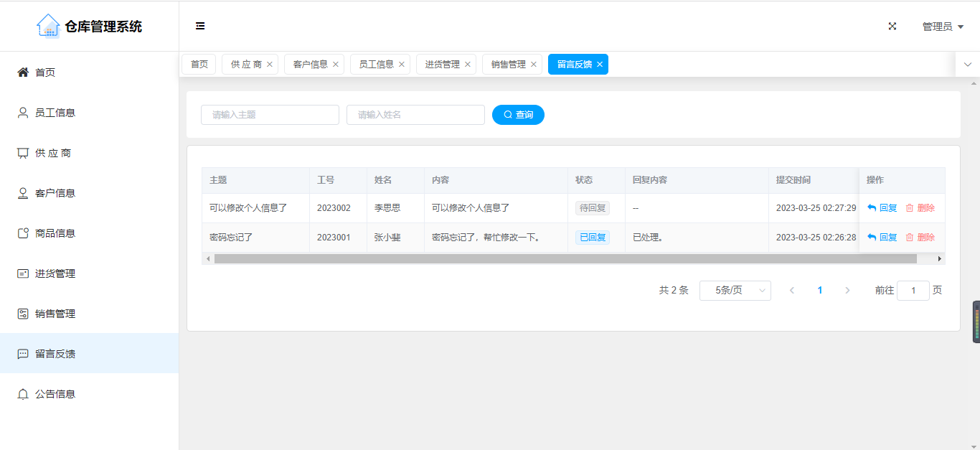
Task: Delete the 密码忘记了 message row
Action: pyautogui.click(x=920, y=238)
